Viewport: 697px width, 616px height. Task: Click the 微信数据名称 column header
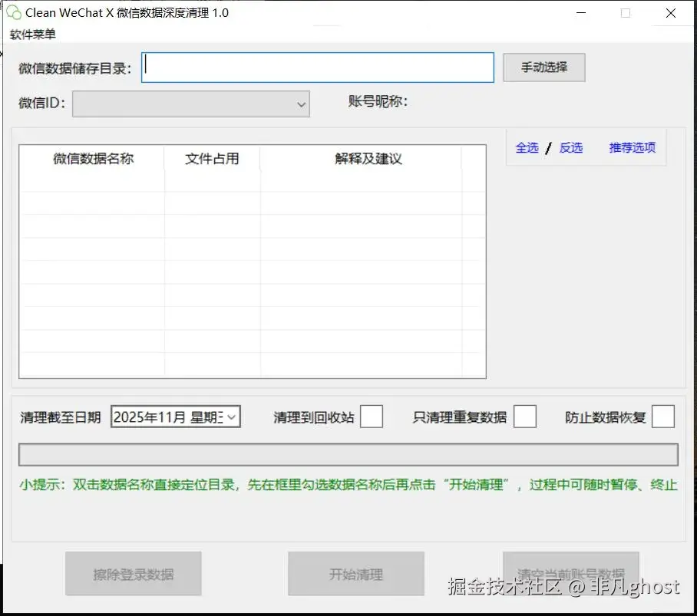point(91,159)
